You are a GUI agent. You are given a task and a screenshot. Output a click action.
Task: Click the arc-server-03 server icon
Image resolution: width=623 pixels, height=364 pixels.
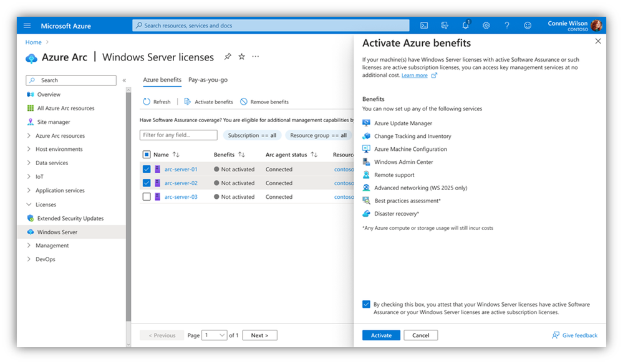tap(157, 196)
